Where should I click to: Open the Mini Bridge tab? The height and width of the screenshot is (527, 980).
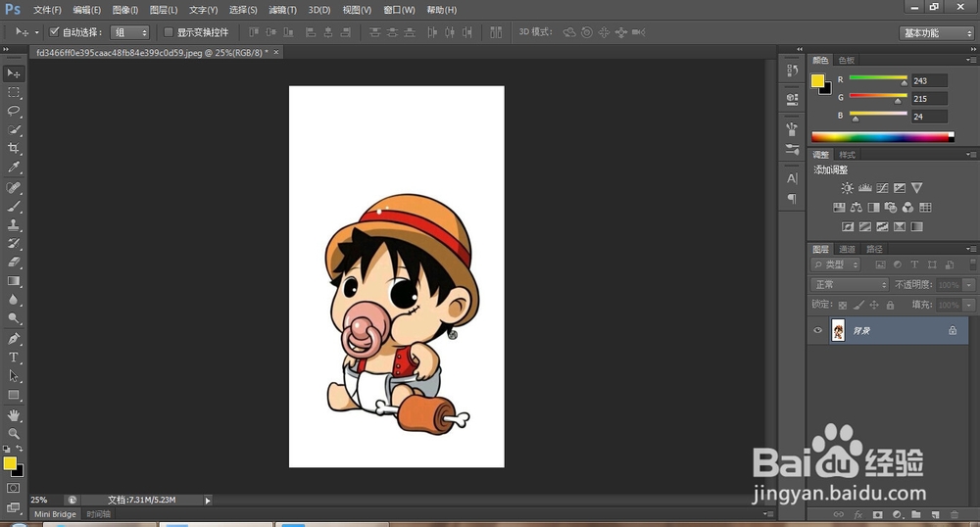(x=55, y=514)
